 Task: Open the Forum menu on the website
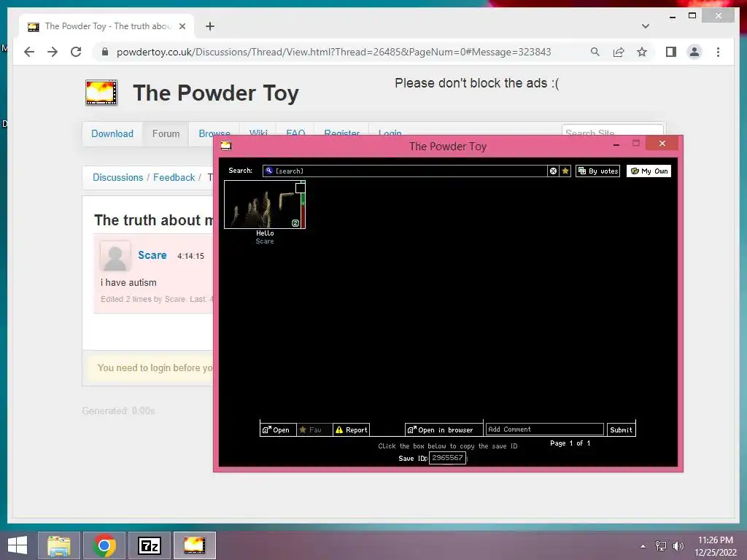[166, 134]
